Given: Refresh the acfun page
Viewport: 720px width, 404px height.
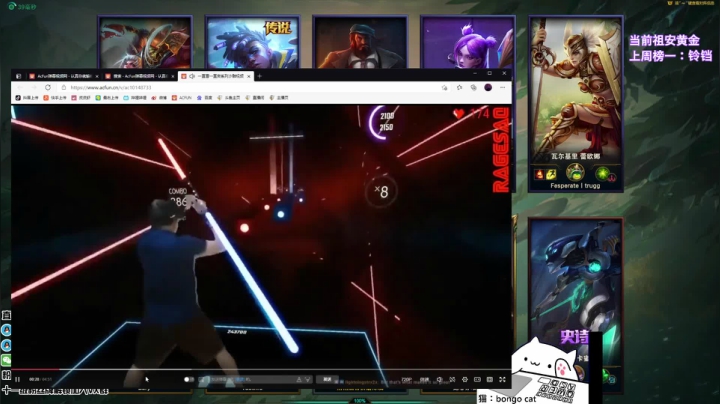Looking at the screenshot, I should 48,87.
